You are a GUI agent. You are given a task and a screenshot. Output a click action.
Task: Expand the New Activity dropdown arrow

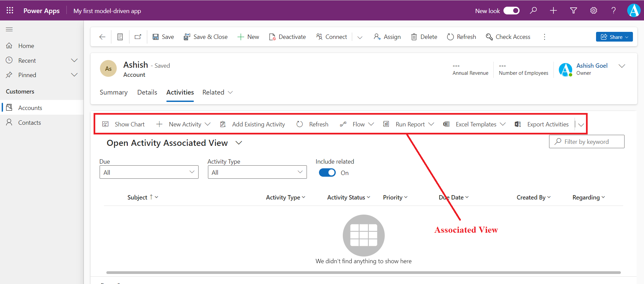208,124
